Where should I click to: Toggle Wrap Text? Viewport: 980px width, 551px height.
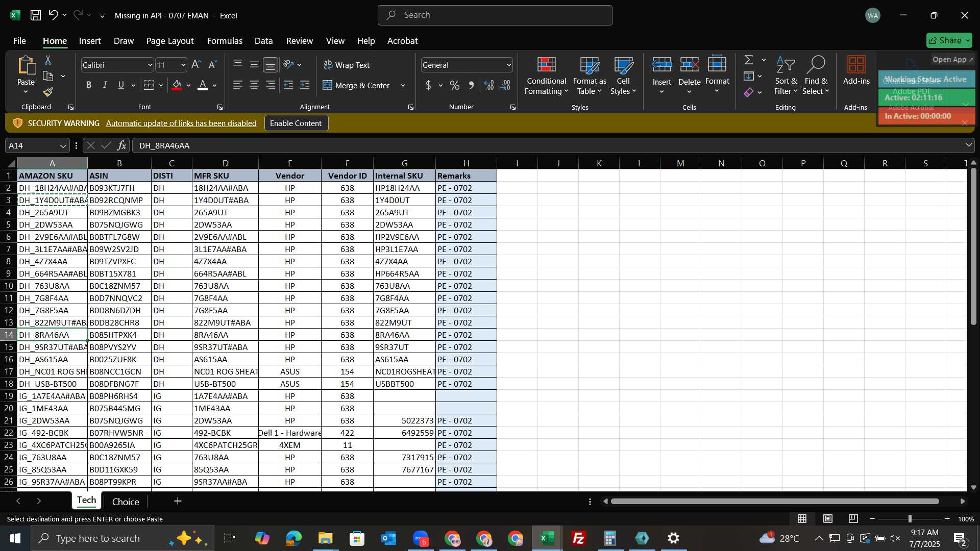347,65
